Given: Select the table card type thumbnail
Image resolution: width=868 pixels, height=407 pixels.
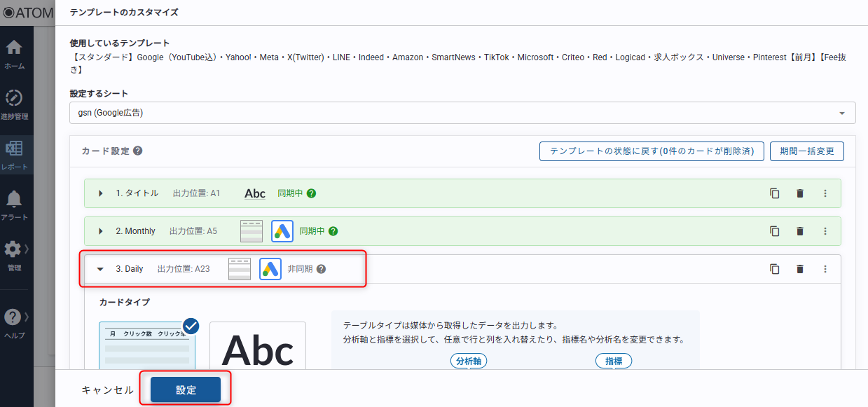Looking at the screenshot, I should (x=147, y=345).
